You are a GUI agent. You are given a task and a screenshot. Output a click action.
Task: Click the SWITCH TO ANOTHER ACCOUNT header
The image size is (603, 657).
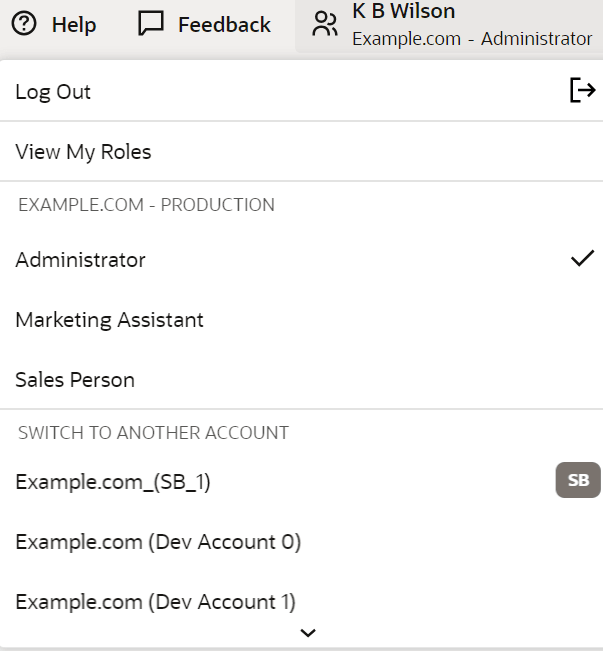pos(153,433)
